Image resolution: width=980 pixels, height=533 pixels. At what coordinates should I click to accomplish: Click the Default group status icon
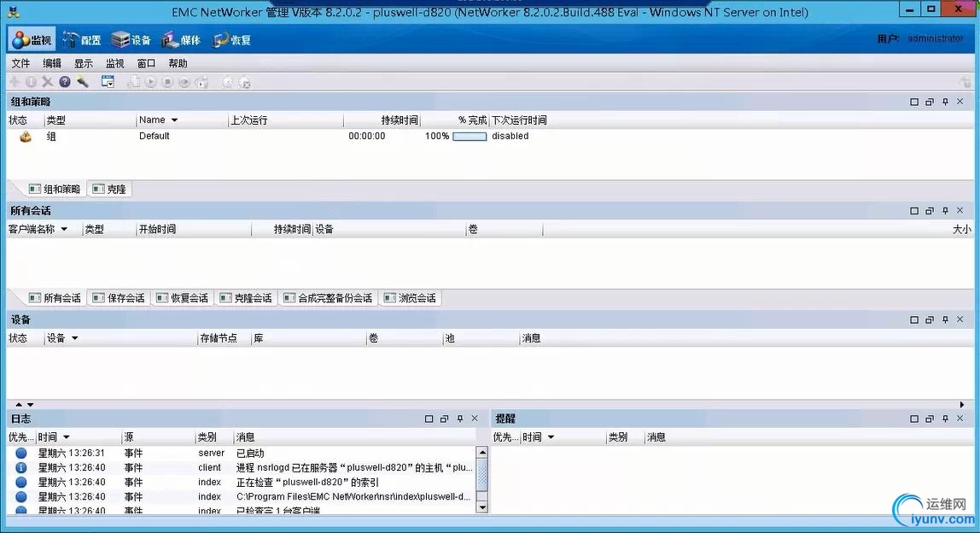(x=26, y=137)
